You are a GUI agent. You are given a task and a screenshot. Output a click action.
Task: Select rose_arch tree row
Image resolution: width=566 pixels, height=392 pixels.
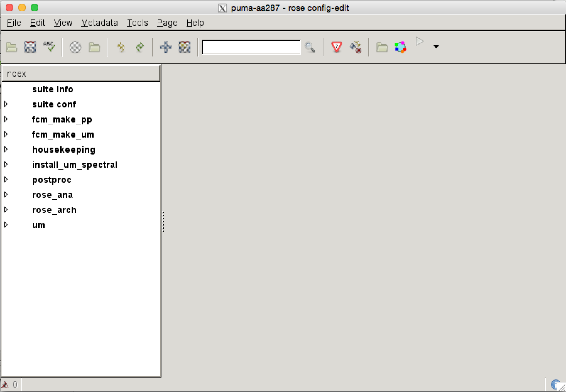[x=81, y=210]
